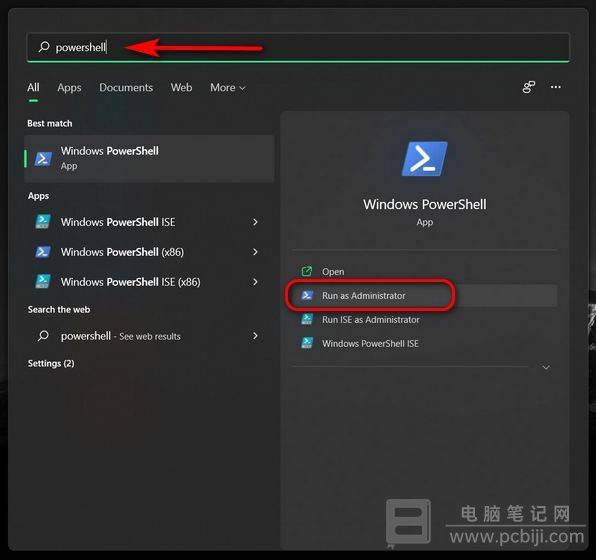Open powershell See web results entry
596x560 pixels.
point(148,336)
